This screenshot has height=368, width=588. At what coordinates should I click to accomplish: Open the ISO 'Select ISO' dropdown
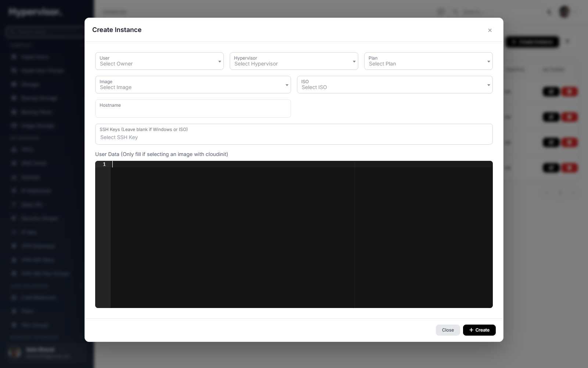coord(395,85)
